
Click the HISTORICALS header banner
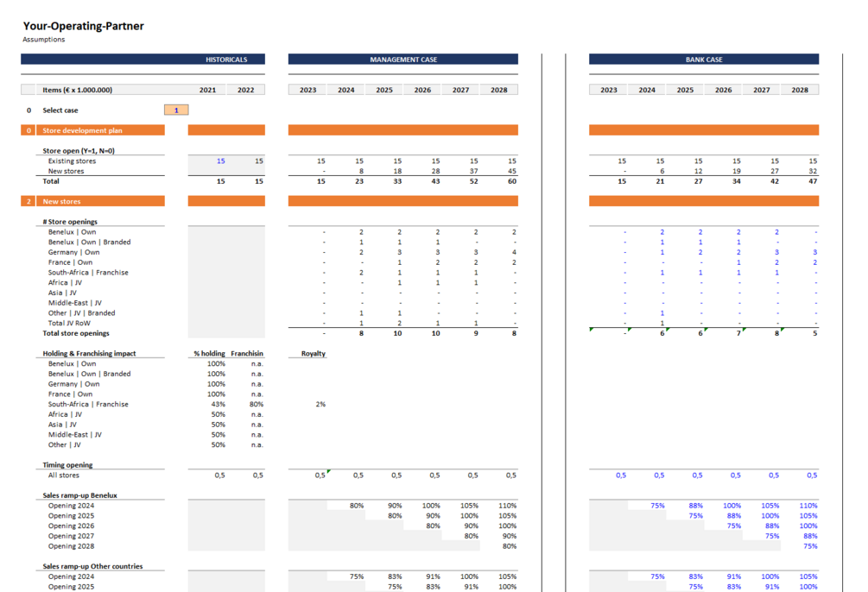[x=226, y=60]
